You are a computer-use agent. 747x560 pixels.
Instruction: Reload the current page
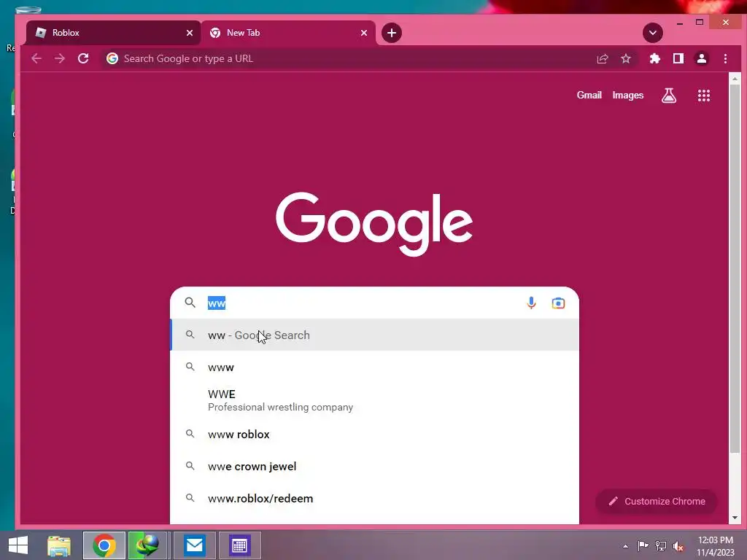pos(83,58)
